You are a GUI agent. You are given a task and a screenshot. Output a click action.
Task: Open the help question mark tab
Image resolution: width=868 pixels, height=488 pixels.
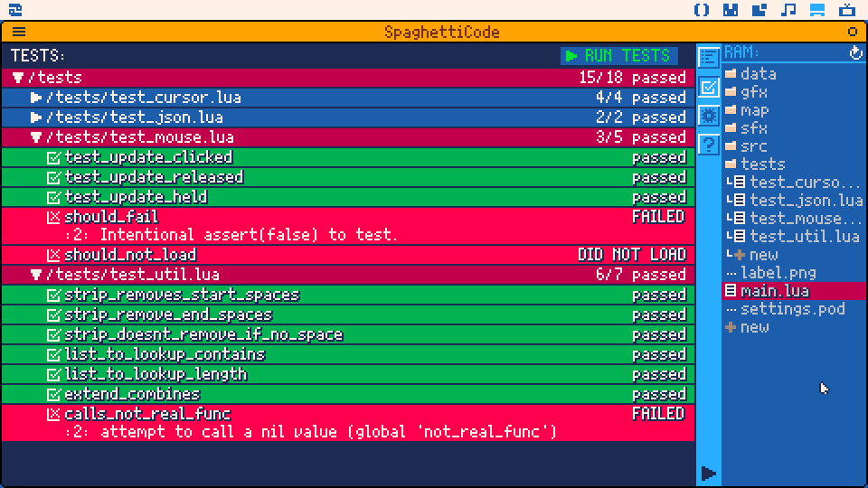(709, 144)
